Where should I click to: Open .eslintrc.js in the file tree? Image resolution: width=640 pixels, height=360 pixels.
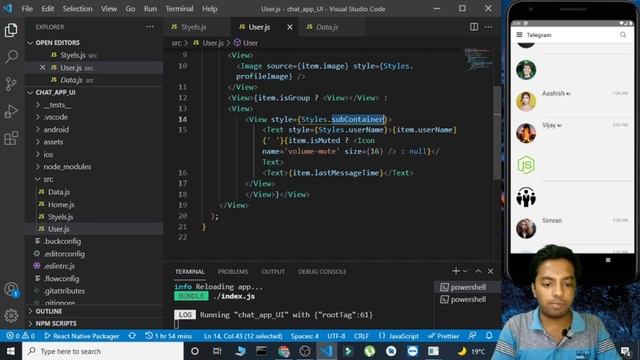coord(59,266)
